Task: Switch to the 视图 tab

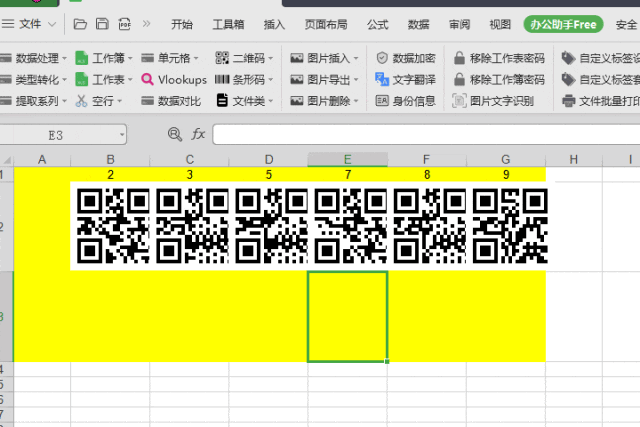Action: (500, 24)
